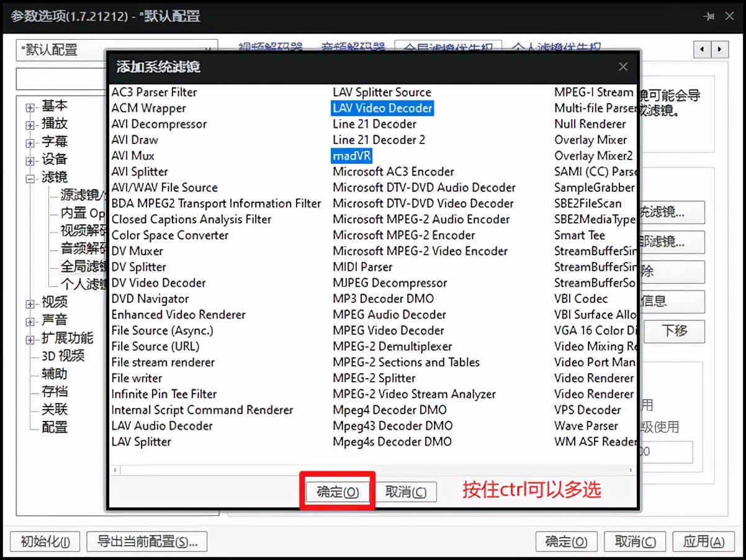
Task: Select Color Space Converter
Action: pos(170,235)
